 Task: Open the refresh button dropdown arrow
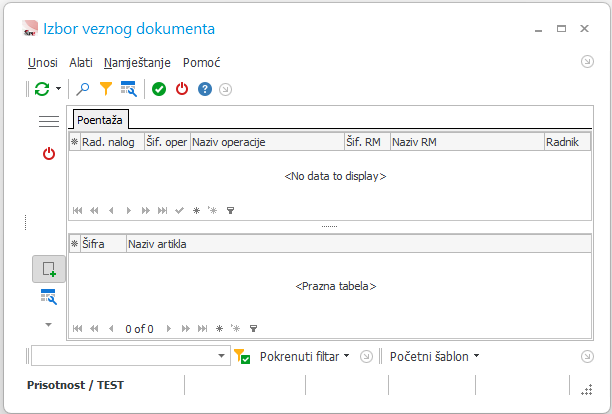tap(58, 89)
